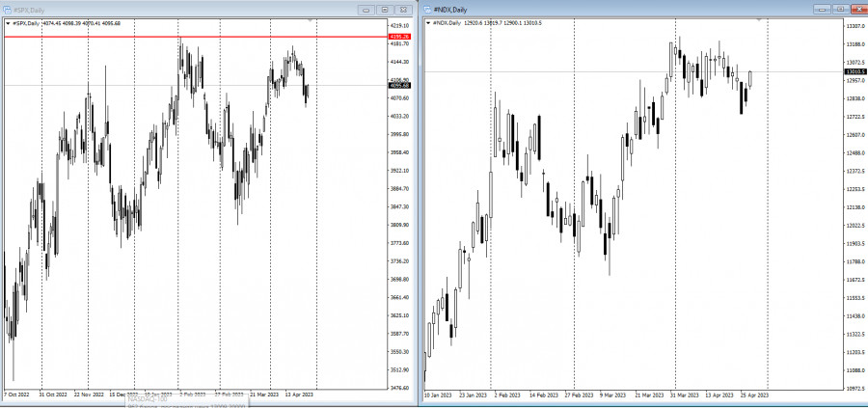Click SPX price axis label 3995.80
Viewport: 868px width, 408px height.
(x=399, y=134)
